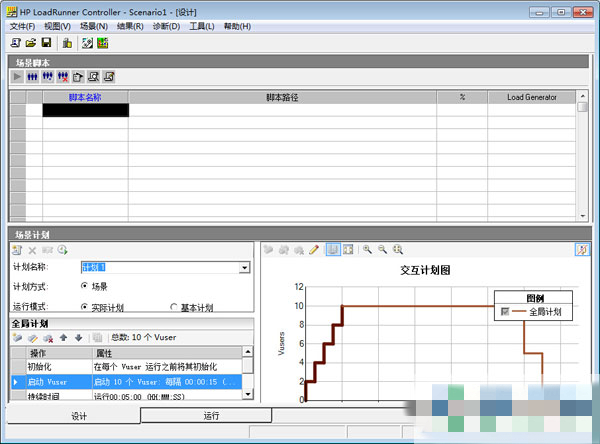Click the Virtual Users icon in the scripts toolbar

(32, 77)
